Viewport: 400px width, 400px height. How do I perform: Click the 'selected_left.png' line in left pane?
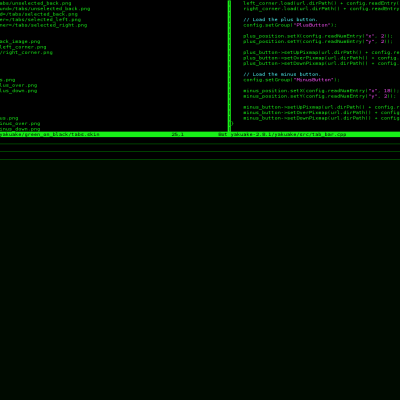[x=40, y=20]
